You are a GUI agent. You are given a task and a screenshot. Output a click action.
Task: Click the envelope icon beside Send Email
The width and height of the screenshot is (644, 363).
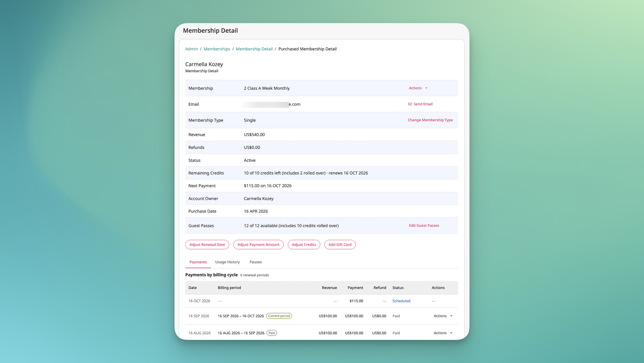tap(410, 104)
